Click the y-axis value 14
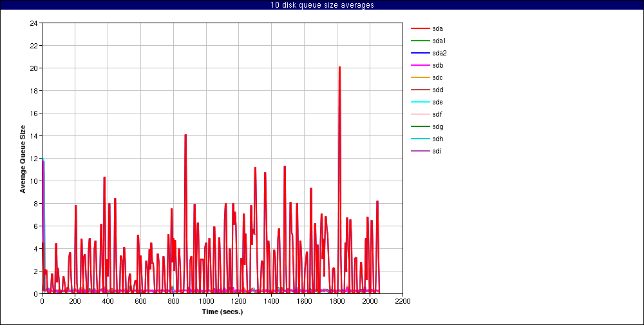Image resolution: width=644 pixels, height=325 pixels. tap(33, 136)
